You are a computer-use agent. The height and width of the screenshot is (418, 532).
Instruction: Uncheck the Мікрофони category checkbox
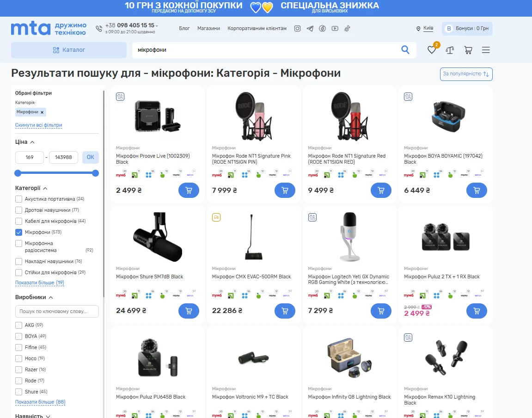tap(18, 233)
